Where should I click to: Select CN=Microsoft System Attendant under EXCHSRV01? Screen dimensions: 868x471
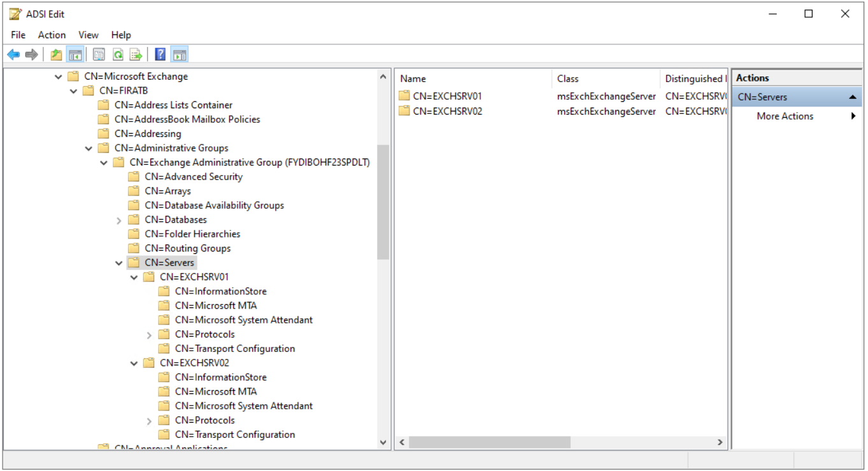coord(244,320)
